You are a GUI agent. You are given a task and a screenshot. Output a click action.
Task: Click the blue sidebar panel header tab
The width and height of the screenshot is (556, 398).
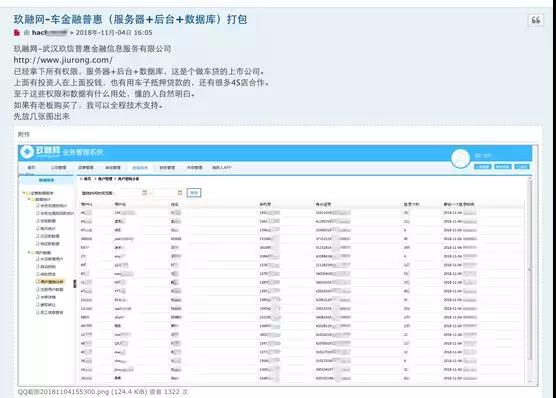pos(46,180)
